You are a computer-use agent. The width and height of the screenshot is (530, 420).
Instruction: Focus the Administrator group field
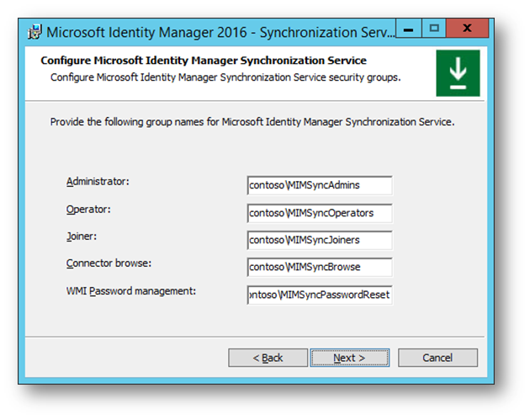point(320,185)
